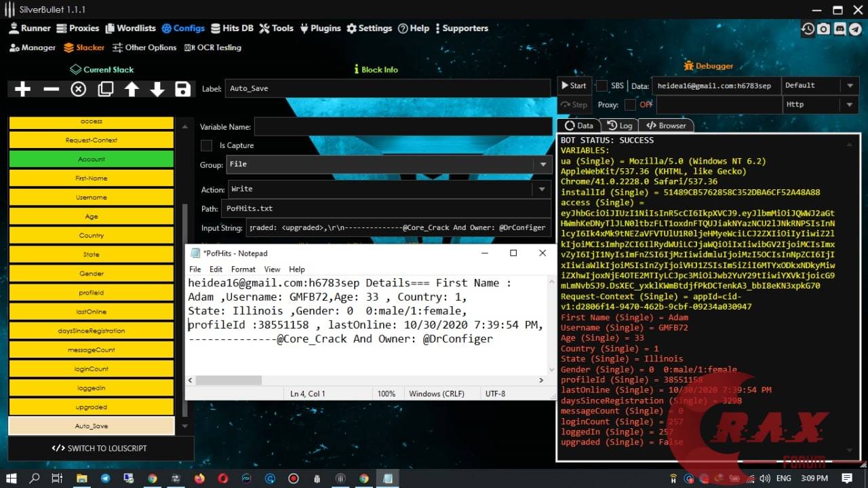Open taskbar search magnifier
Image resolution: width=868 pixels, height=488 pixels.
pyautogui.click(x=35, y=478)
